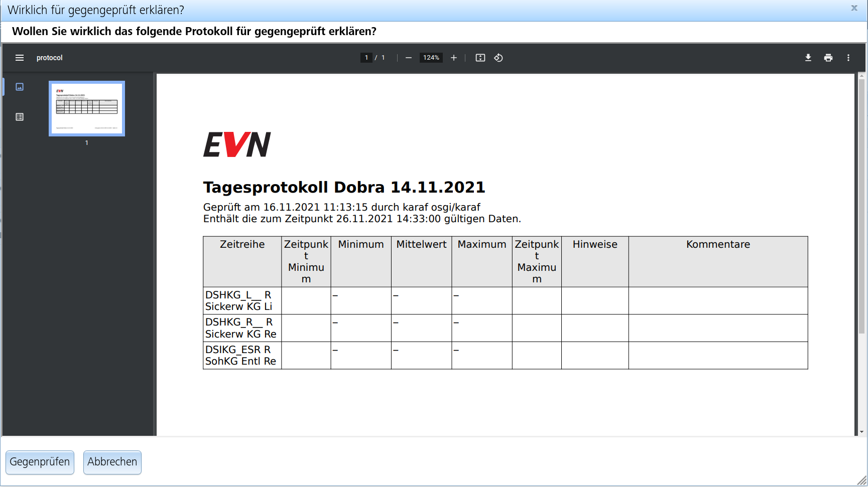Viewport: 868px width, 487px height.
Task: Show the document outline view
Action: (20, 117)
